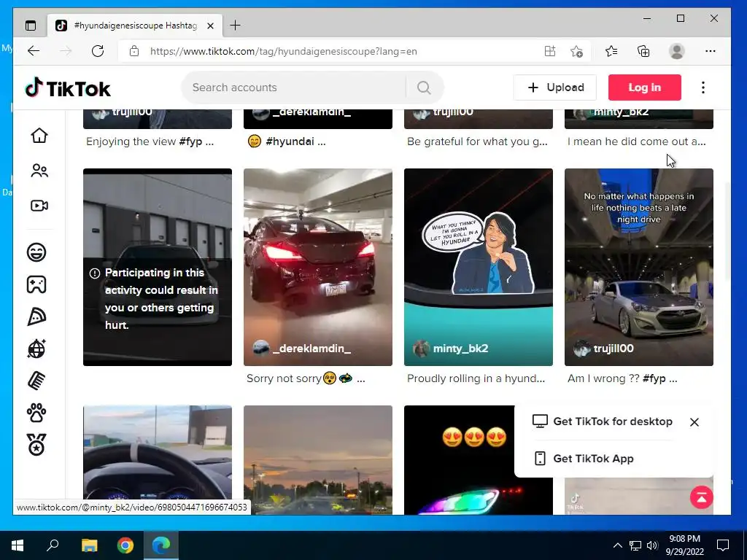747x560 pixels.
Task: Open TikTok home (For You) icon
Action: [39, 136]
